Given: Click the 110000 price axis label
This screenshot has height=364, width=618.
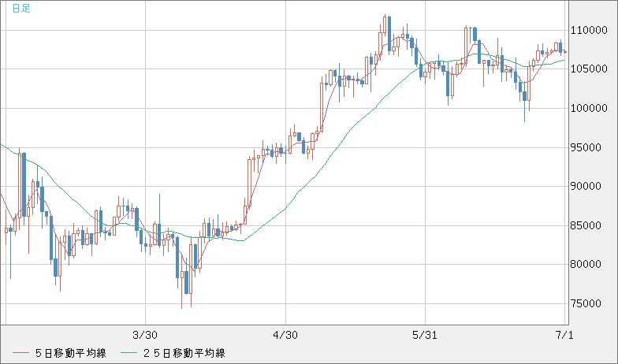Looking at the screenshot, I should pos(589,30).
